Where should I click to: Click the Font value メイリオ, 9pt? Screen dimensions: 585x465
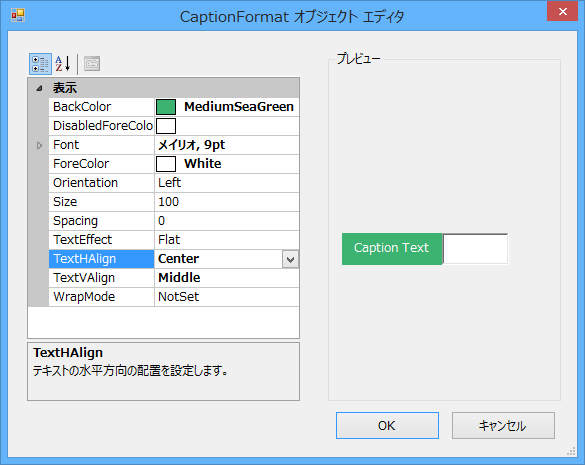tap(191, 145)
